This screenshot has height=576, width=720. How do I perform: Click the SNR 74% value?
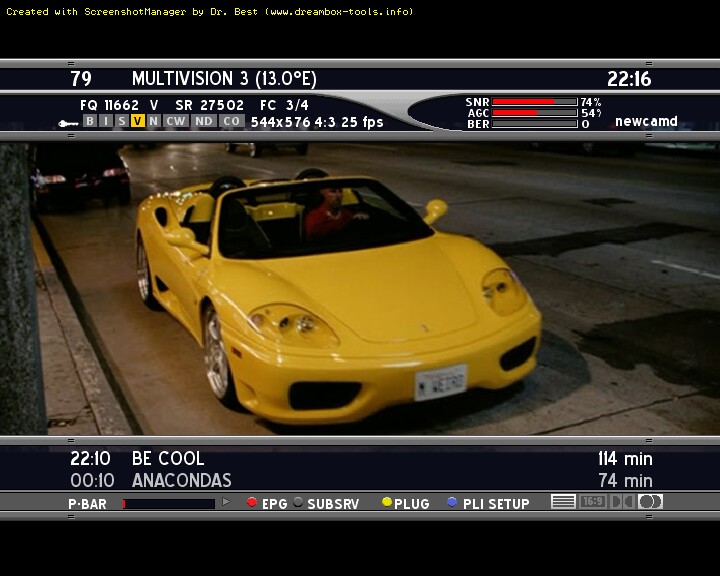591,102
